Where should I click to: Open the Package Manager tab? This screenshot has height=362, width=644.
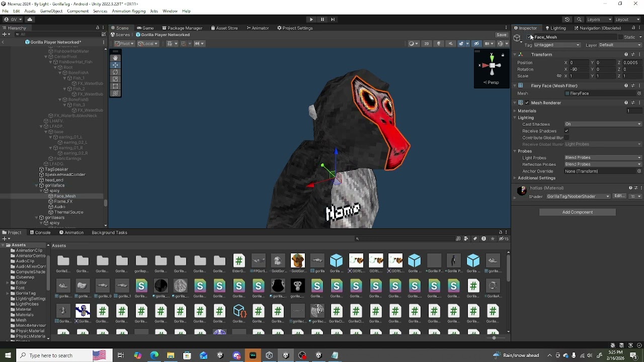coord(182,28)
